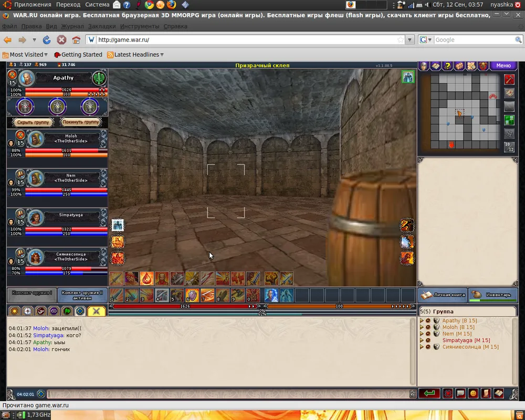Screen dimensions: 525x420
Task: Open Инвентарь (inventory) button
Action: tap(492, 295)
